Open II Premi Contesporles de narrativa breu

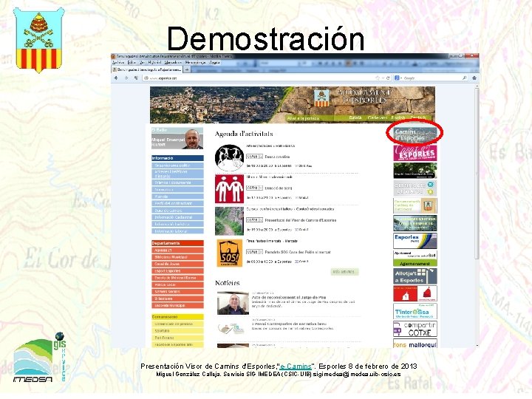coord(289,324)
